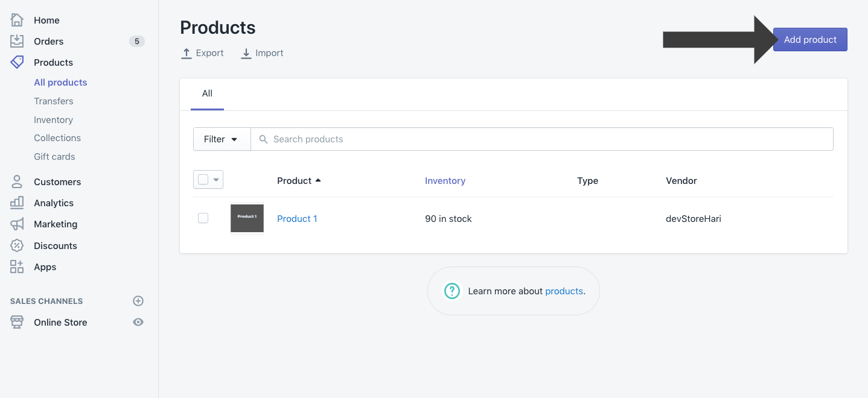The image size is (868, 398).
Task: Click the devStoreHari vendor cell
Action: (x=694, y=218)
